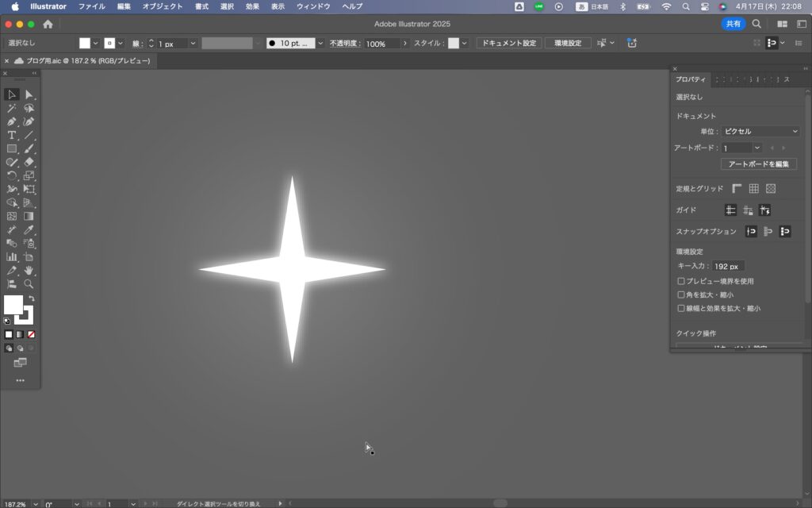Open the スタイル graphic style dropdown
This screenshot has height=508, width=812.
(x=464, y=43)
